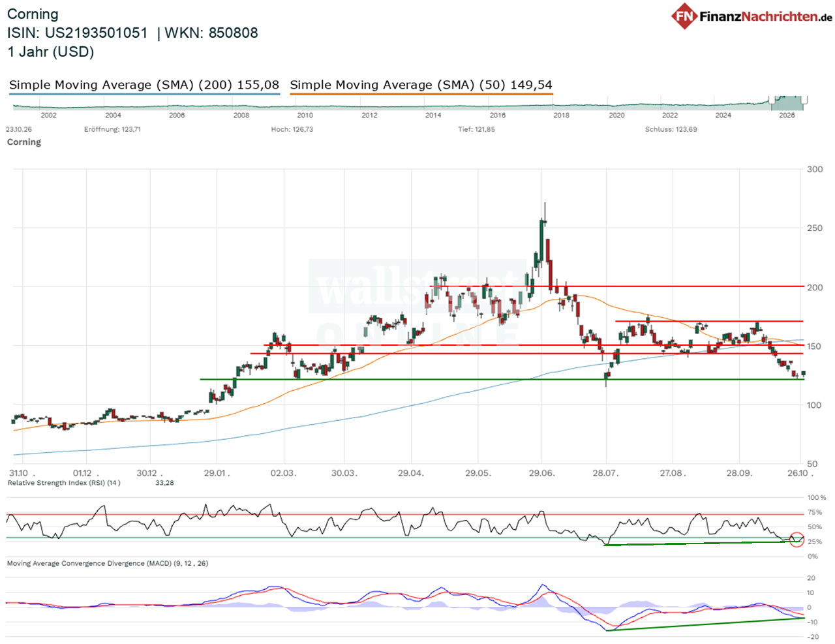This screenshot has width=835, height=644.
Task: Click the 29.06. date on the x-axis
Action: (541, 473)
